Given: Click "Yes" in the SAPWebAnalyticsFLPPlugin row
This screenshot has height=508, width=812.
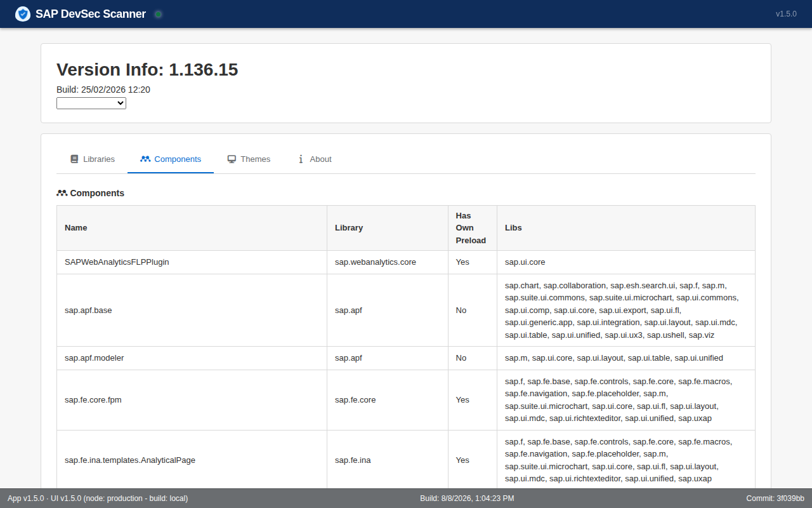Looking at the screenshot, I should (x=473, y=262).
